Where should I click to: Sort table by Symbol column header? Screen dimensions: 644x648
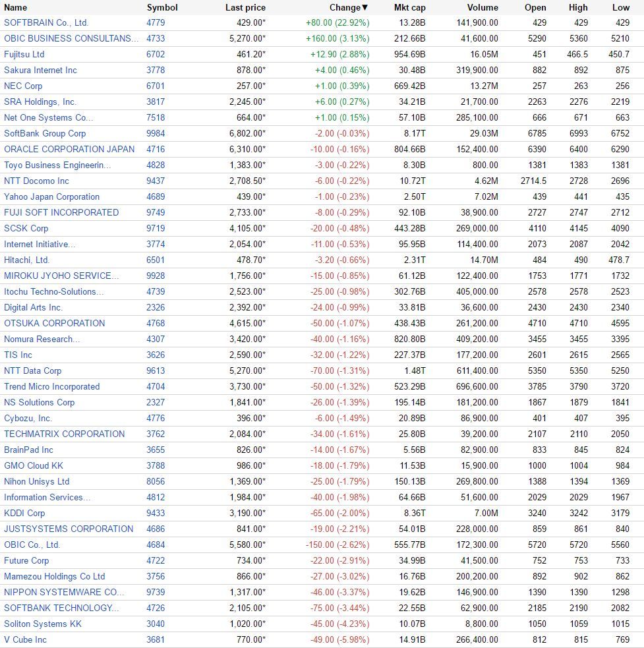(x=162, y=7)
